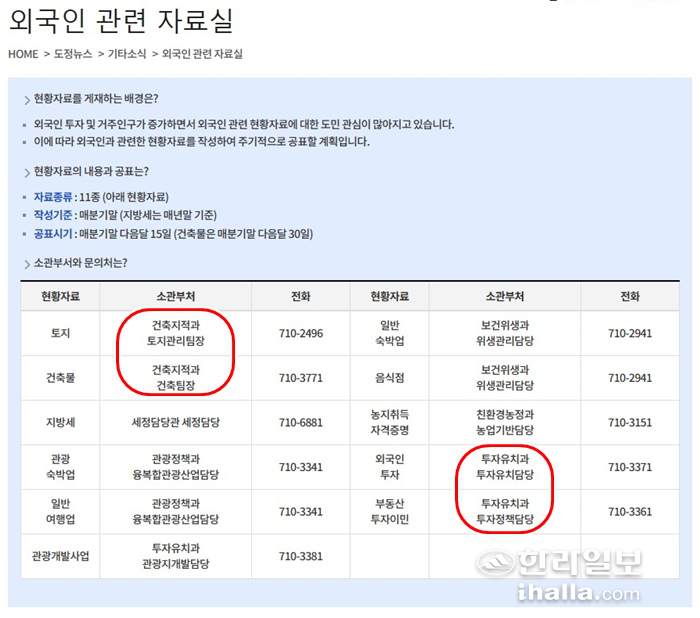Select the 토지 row label in the table
Image resolution: width=700 pixels, height=618 pixels.
pyautogui.click(x=60, y=333)
